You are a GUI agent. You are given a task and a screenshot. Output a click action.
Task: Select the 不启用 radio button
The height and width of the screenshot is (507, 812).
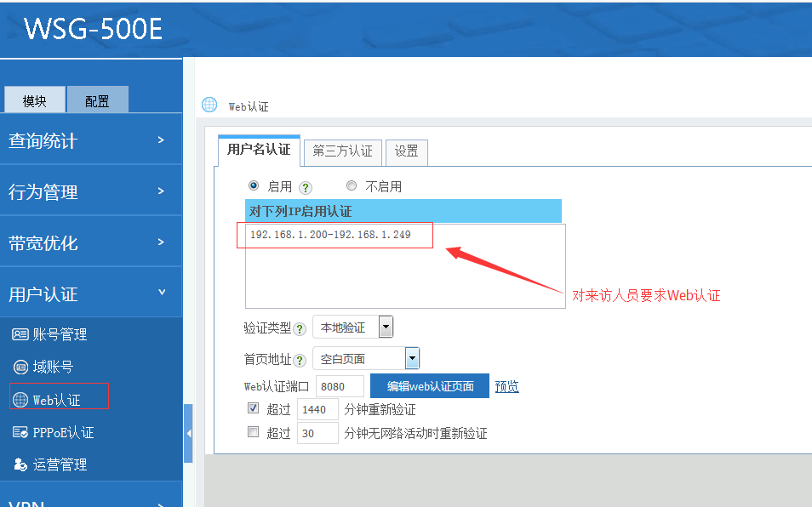(352, 185)
